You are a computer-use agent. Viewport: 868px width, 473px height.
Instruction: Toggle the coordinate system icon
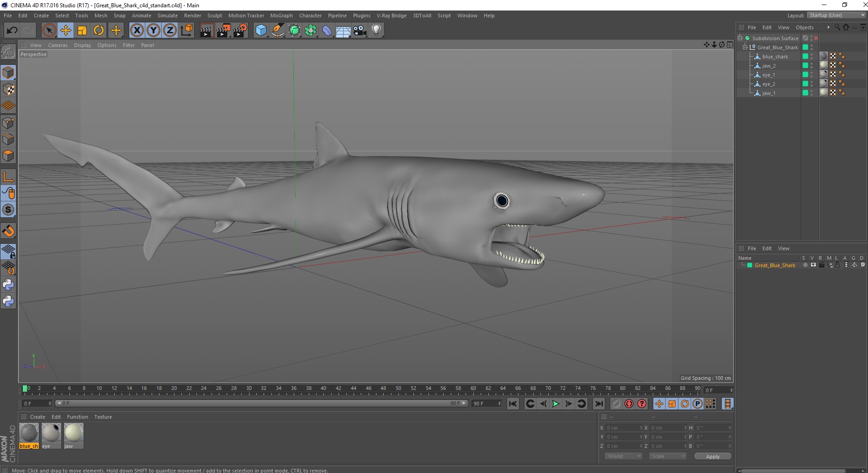pos(187,31)
